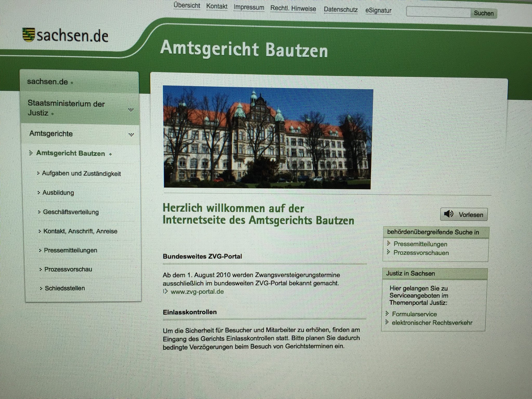The height and width of the screenshot is (399, 532).
Task: Click arrow icon beside Prozessvorschauen link
Action: pos(389,252)
